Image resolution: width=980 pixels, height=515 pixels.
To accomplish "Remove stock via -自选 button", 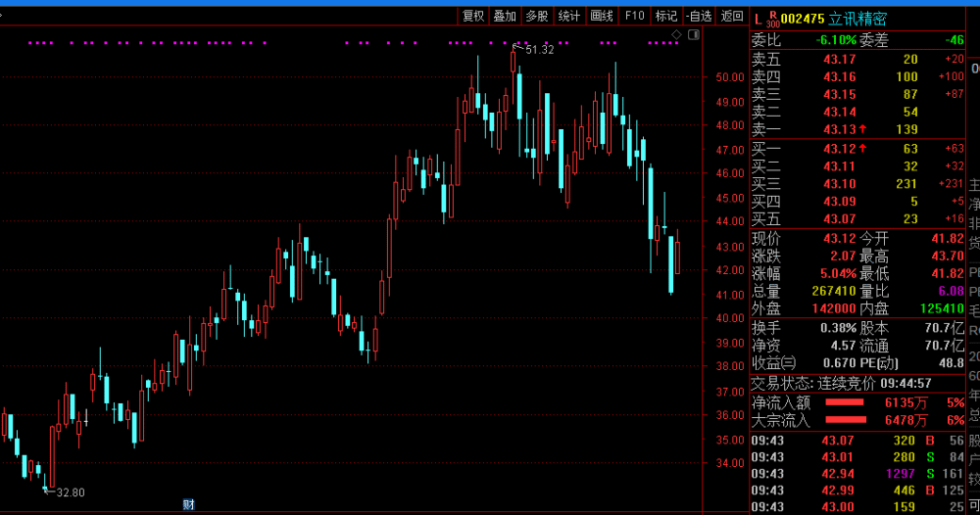I will click(x=699, y=17).
